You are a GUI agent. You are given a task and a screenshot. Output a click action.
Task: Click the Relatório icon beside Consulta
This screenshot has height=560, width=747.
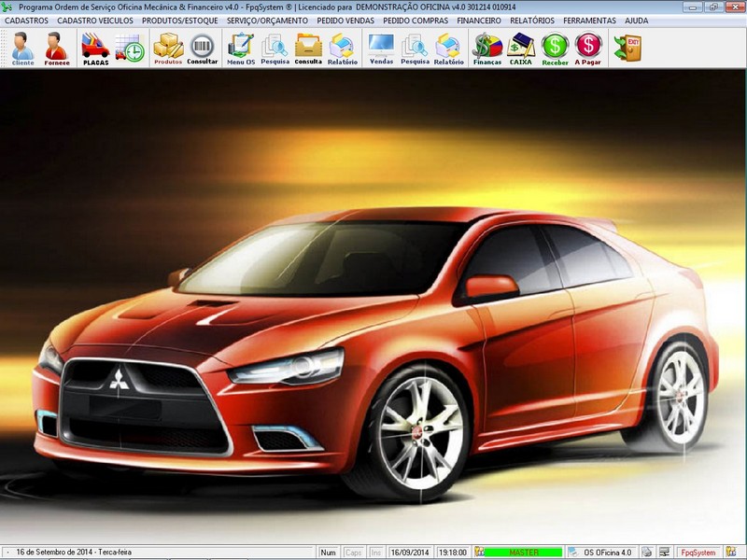(x=342, y=49)
